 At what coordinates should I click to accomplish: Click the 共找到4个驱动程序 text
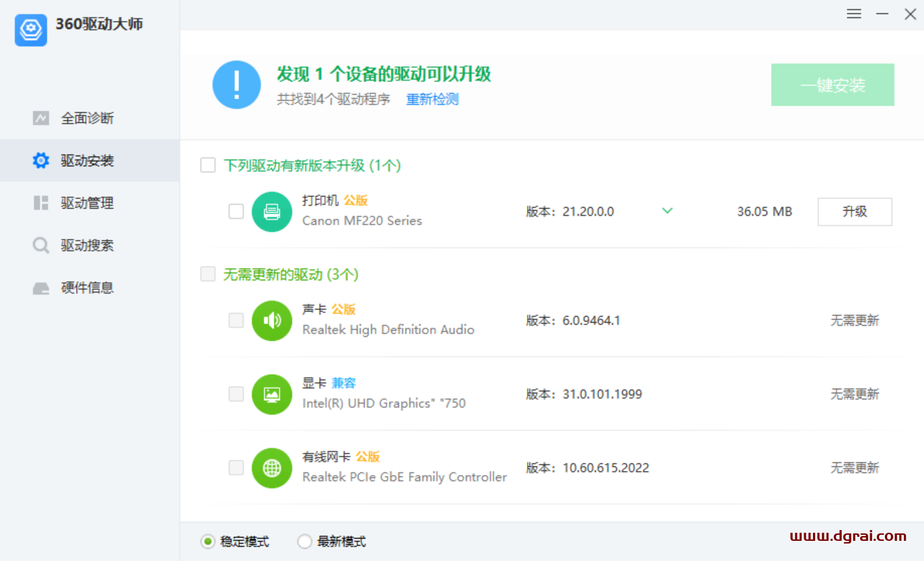point(334,100)
